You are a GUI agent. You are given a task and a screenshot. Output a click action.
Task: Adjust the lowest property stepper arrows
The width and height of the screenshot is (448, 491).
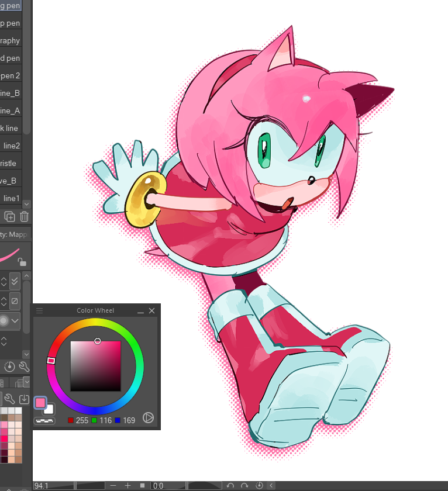tap(4, 341)
